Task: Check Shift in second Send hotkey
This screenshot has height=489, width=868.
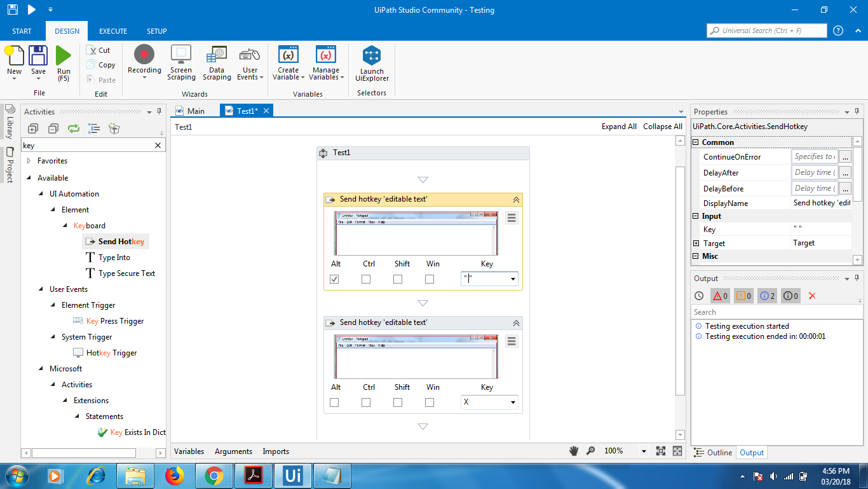Action: [x=398, y=403]
